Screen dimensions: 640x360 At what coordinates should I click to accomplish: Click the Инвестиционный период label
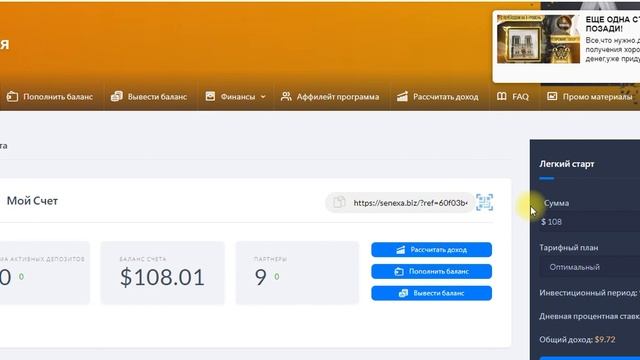(x=588, y=293)
